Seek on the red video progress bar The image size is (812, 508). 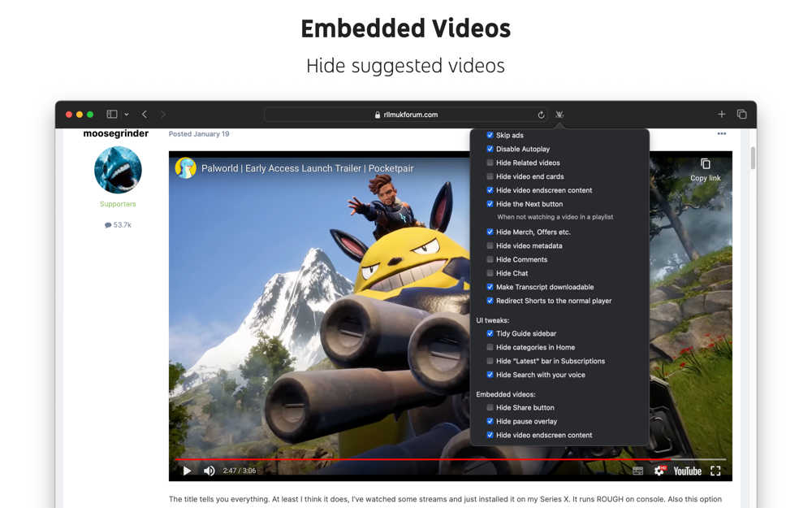450,459
